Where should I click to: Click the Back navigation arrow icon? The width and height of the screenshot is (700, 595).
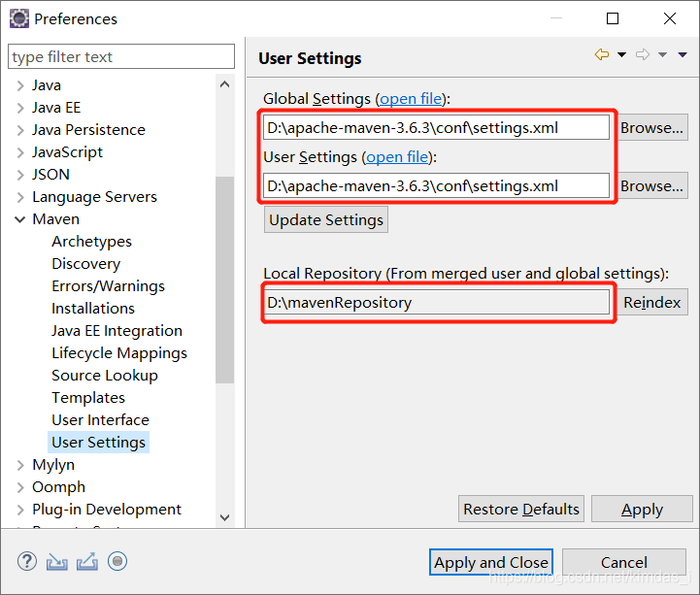[x=602, y=55]
